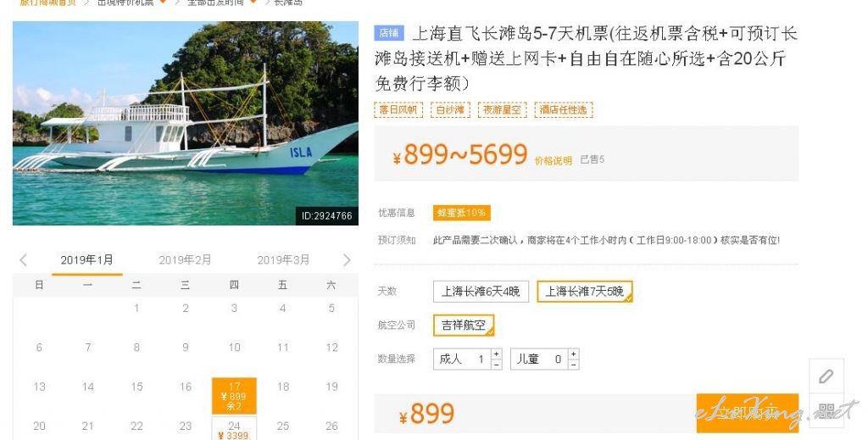Decrease child count with down stepper
The width and height of the screenshot is (868, 440).
pyautogui.click(x=574, y=365)
